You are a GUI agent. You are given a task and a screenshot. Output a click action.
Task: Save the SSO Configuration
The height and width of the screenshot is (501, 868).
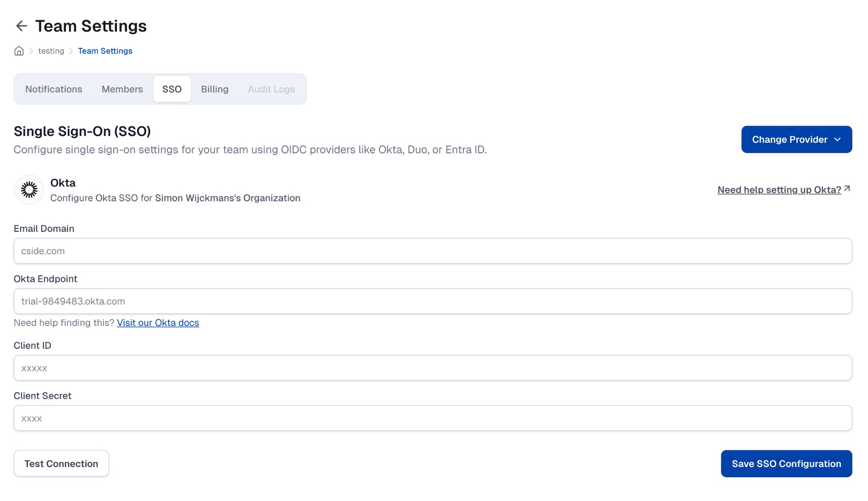click(x=786, y=463)
